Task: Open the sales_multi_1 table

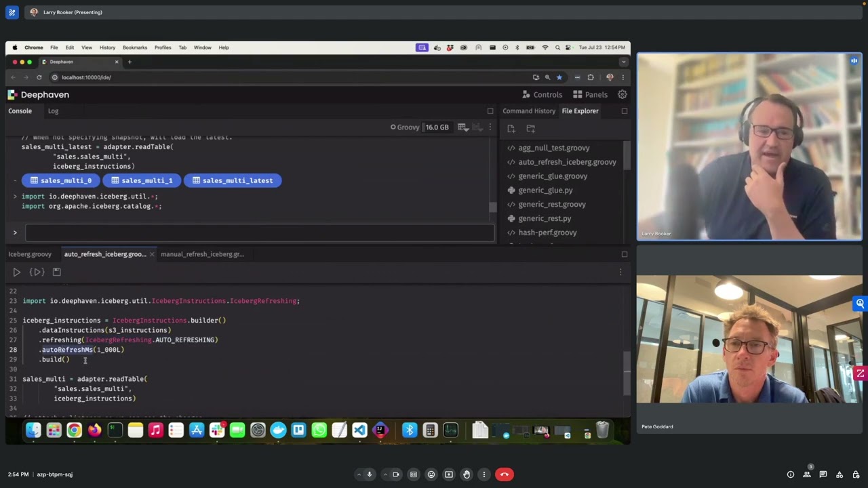Action: point(142,180)
